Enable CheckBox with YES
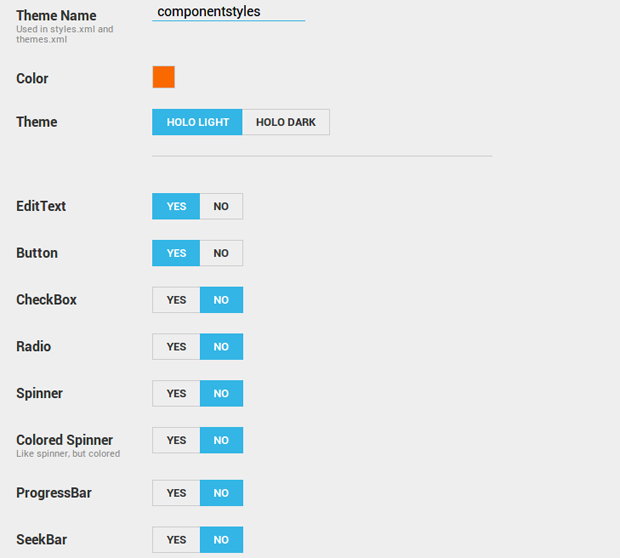 click(176, 300)
